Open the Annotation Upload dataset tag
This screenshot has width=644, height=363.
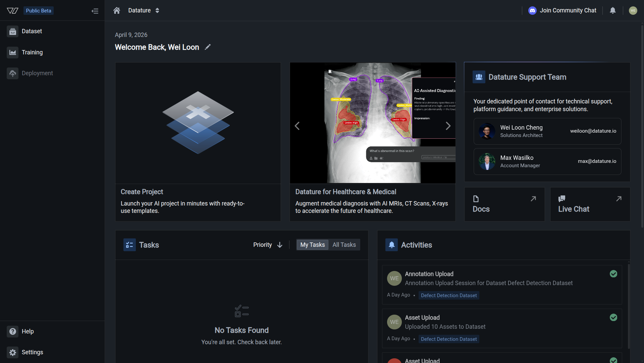(x=449, y=296)
